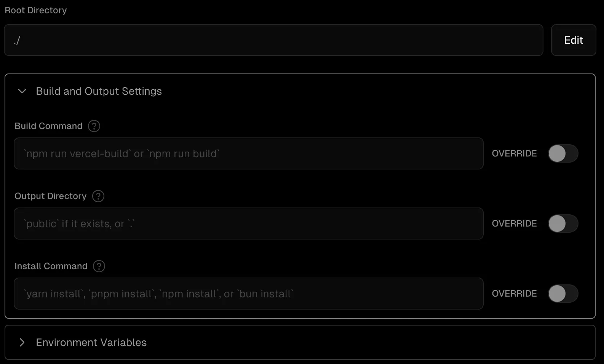The height and width of the screenshot is (364, 604).
Task: Expand the Environment Variables chevron
Action: (22, 342)
